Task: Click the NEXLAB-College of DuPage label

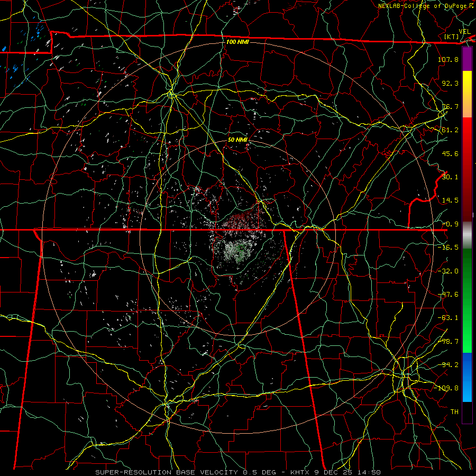Action: [x=423, y=6]
